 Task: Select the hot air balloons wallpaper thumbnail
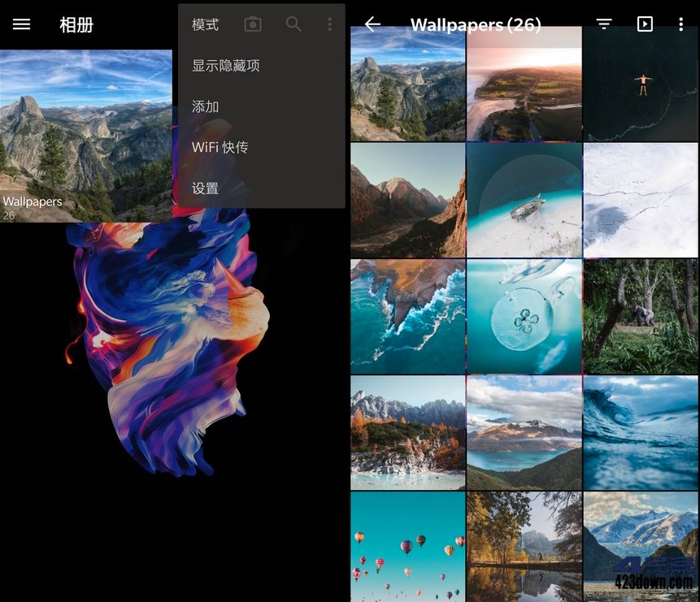tap(407, 546)
